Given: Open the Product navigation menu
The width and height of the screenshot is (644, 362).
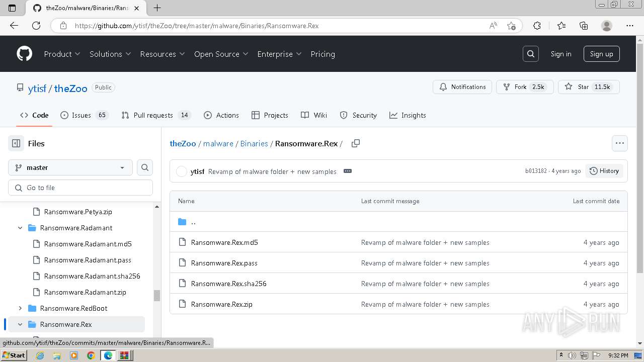Looking at the screenshot, I should point(62,54).
